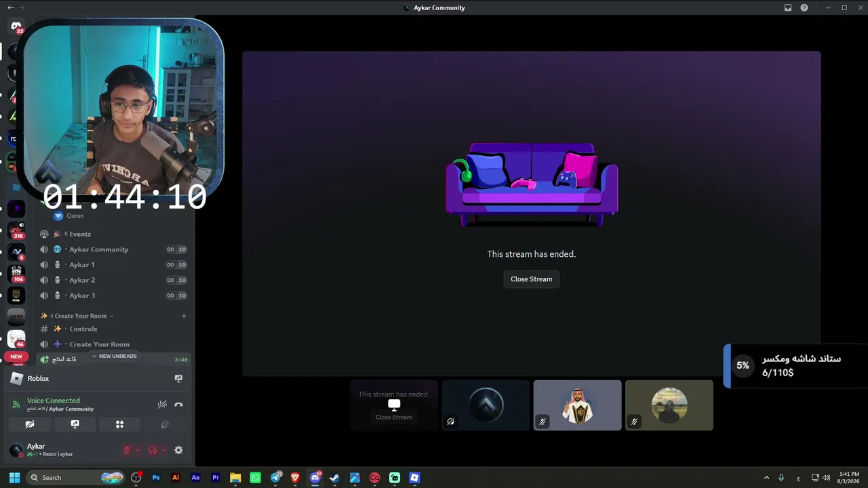Select the participant tile with the man in white thobe

[577, 405]
